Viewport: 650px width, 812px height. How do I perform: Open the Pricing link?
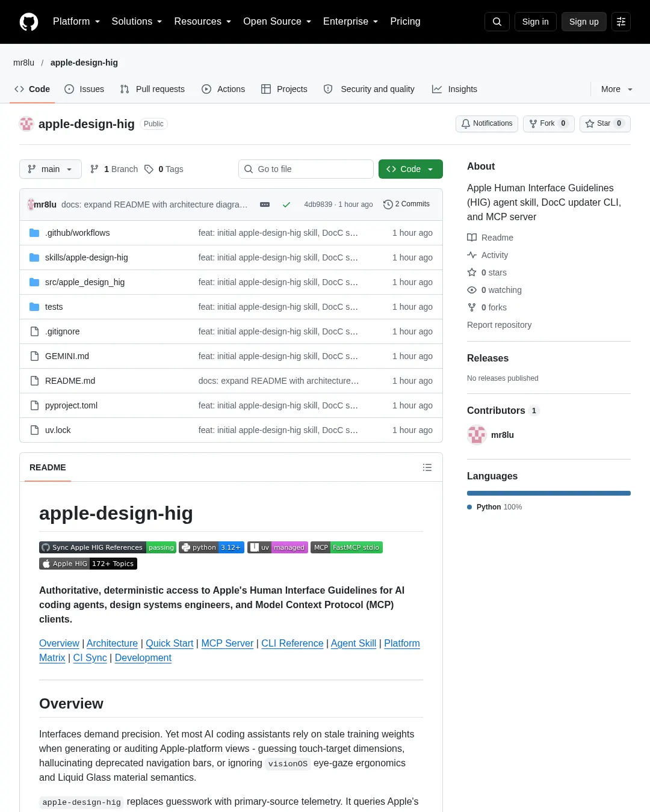[x=405, y=22]
